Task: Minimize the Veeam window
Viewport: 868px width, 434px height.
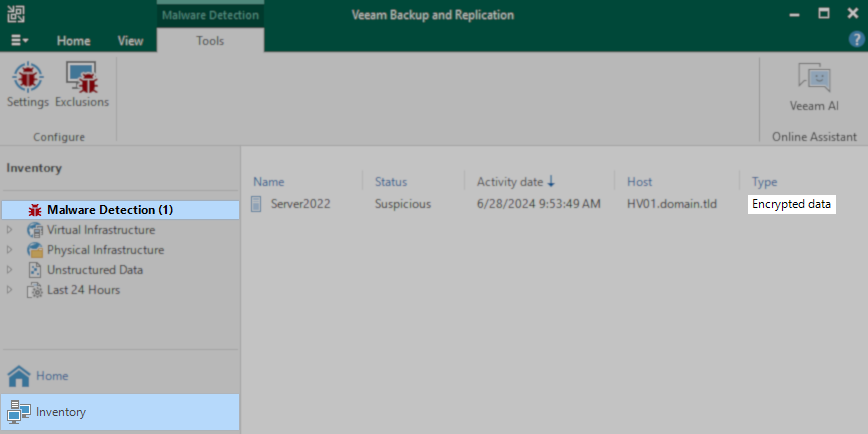Action: (795, 15)
